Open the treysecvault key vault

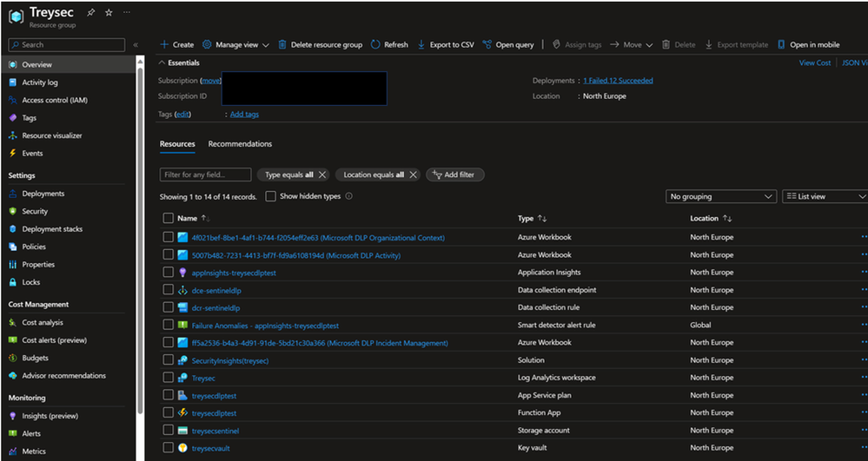(211, 448)
